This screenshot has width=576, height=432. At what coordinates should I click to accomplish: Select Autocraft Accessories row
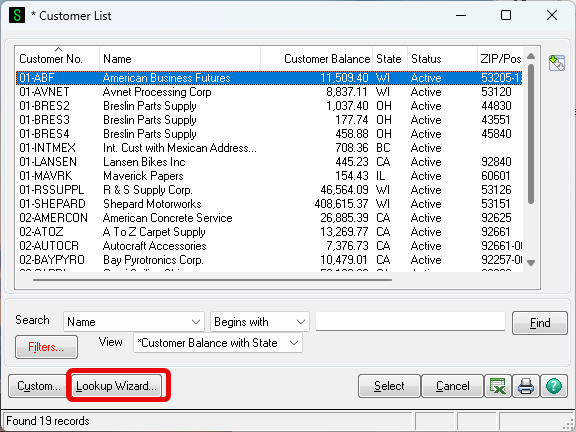[269, 246]
